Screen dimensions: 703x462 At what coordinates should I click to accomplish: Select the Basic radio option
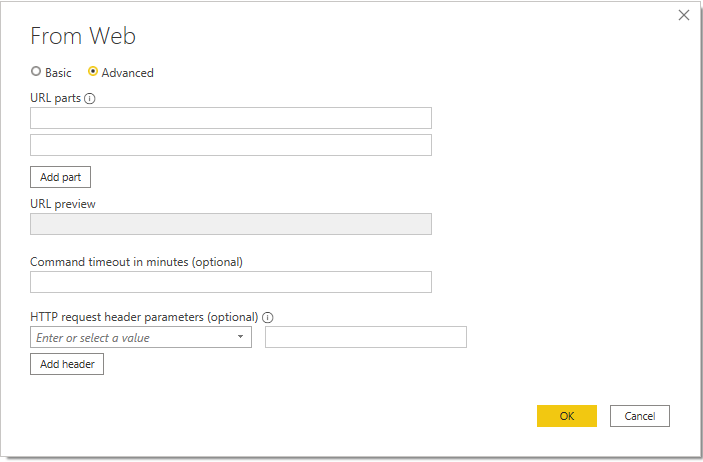36,71
